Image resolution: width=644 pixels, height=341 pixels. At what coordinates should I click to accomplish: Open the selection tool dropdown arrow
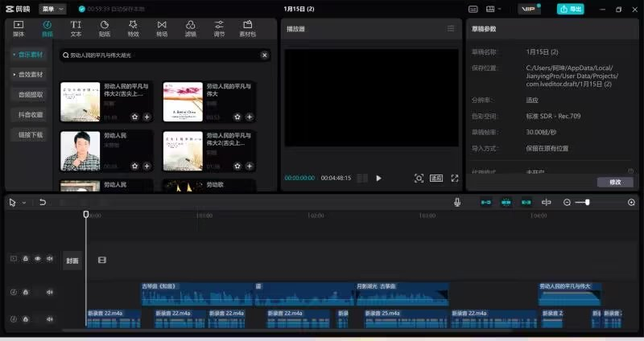coord(24,203)
